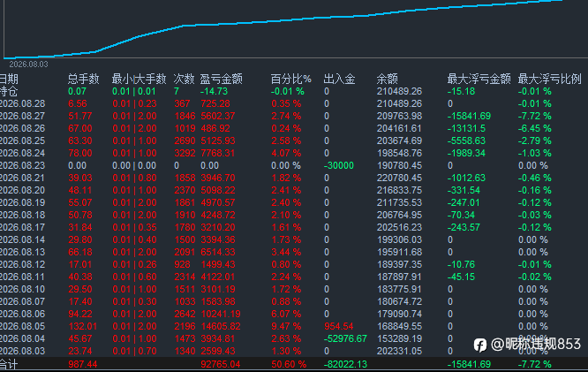Click the 余额 column header

point(388,79)
